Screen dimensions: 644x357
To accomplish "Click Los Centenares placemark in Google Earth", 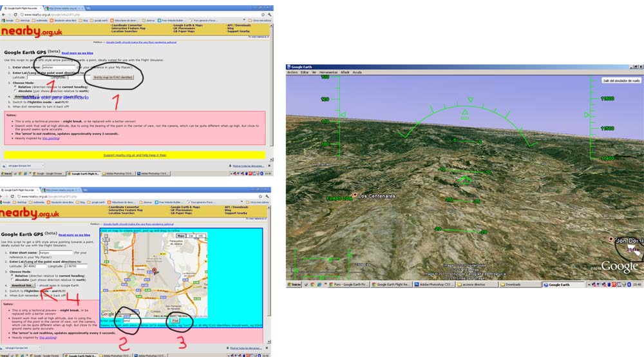I will pos(355,195).
